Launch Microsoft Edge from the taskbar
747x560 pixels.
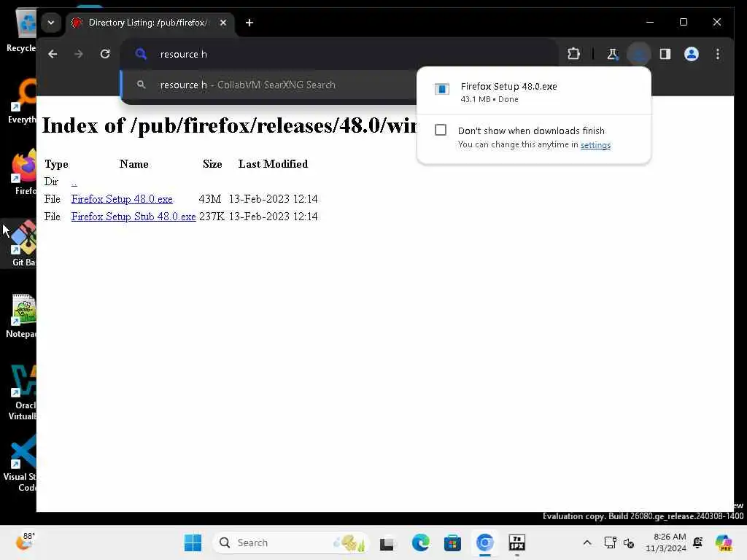420,542
